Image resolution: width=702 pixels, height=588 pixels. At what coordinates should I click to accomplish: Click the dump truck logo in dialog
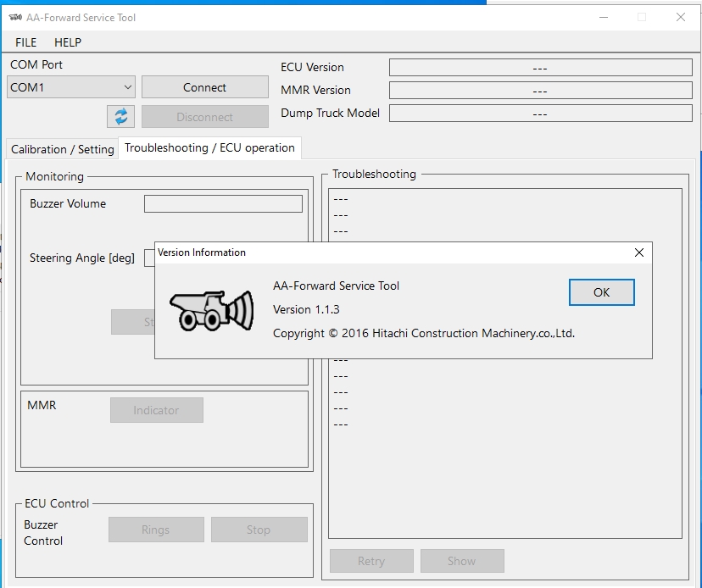(212, 311)
